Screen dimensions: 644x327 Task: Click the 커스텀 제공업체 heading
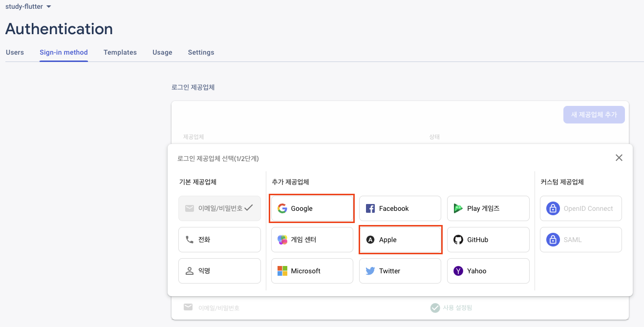pyautogui.click(x=562, y=182)
